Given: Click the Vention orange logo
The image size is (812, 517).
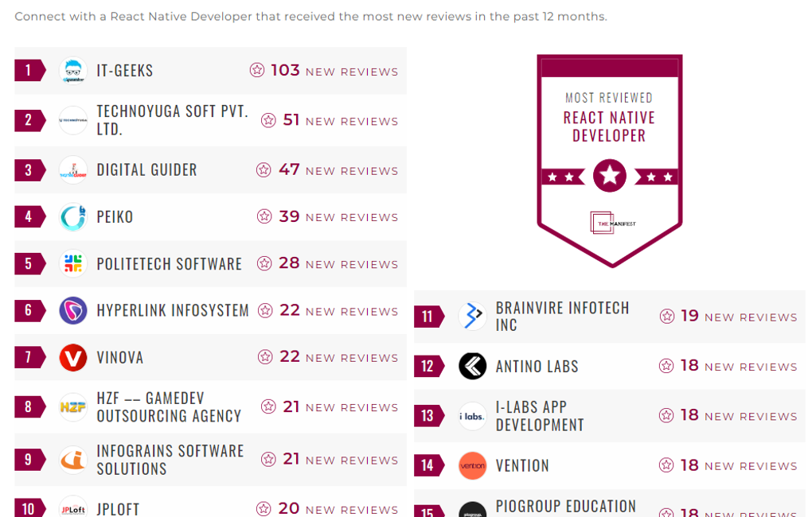Looking at the screenshot, I should click(x=473, y=466).
